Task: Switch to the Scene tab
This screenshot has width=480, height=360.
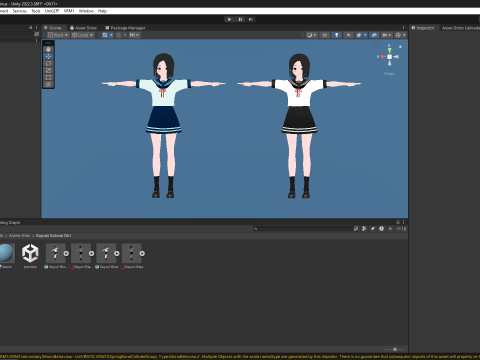Action: tap(53, 28)
